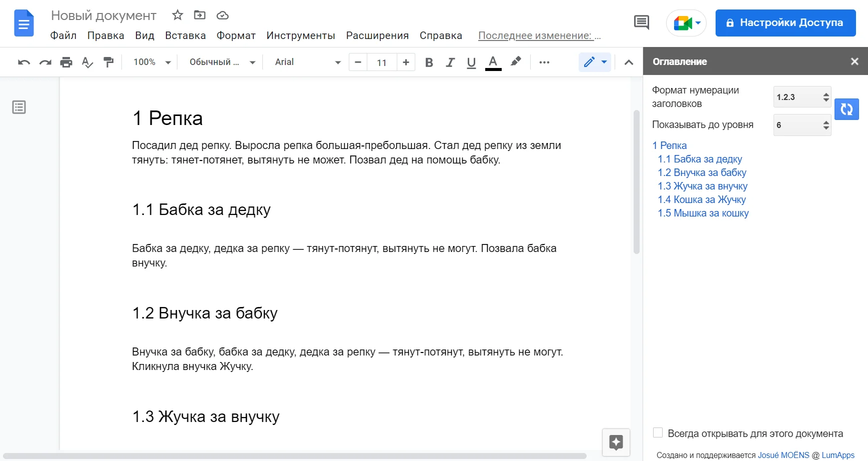868x461 pixels.
Task: Enable 'Всегда открывать для этого документа' checkbox
Action: coord(658,433)
